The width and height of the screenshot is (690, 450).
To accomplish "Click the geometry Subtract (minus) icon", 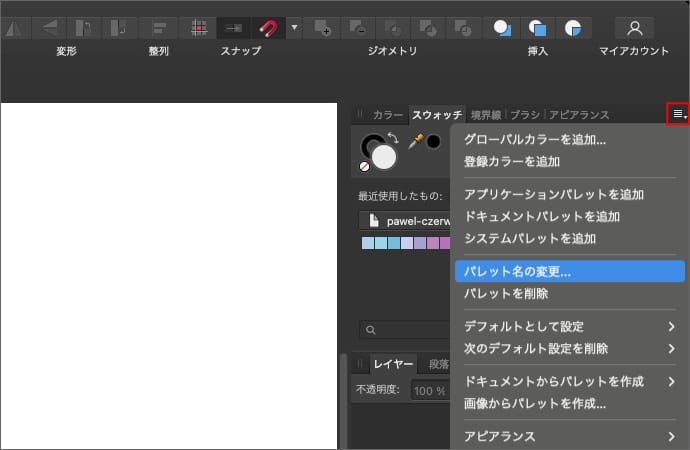I will (x=357, y=26).
